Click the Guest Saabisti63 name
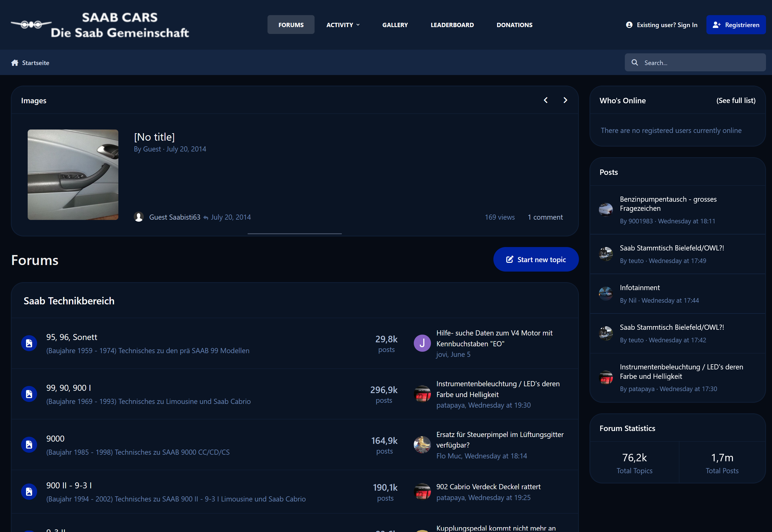This screenshot has height=532, width=772. pos(175,217)
